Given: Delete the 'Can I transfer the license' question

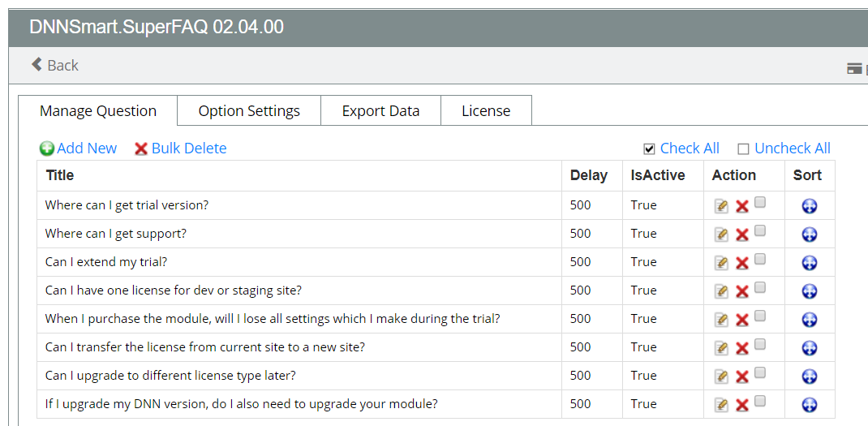Looking at the screenshot, I should coord(741,348).
